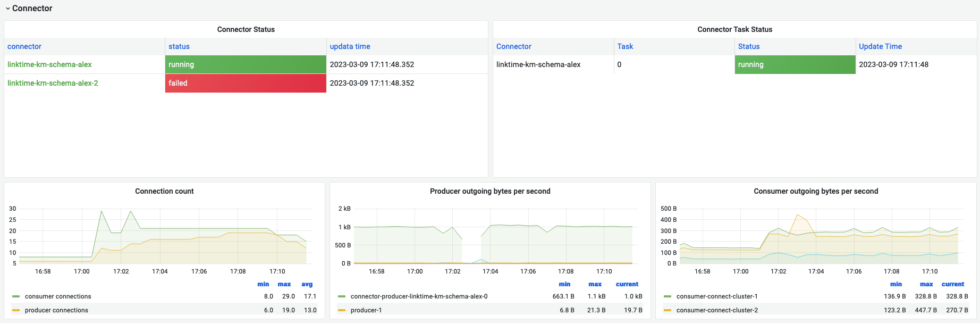The height and width of the screenshot is (323, 980).
Task: Open the Connector Status panel title
Action: tap(246, 29)
